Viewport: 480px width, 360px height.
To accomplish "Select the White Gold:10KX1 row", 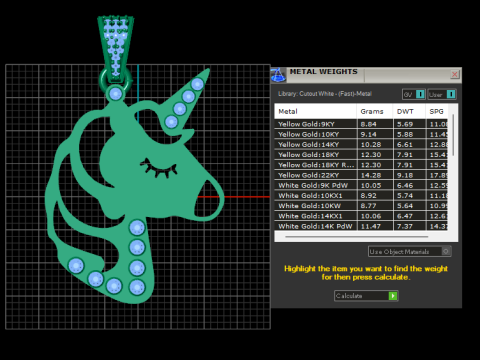I will pyautogui.click(x=361, y=196).
